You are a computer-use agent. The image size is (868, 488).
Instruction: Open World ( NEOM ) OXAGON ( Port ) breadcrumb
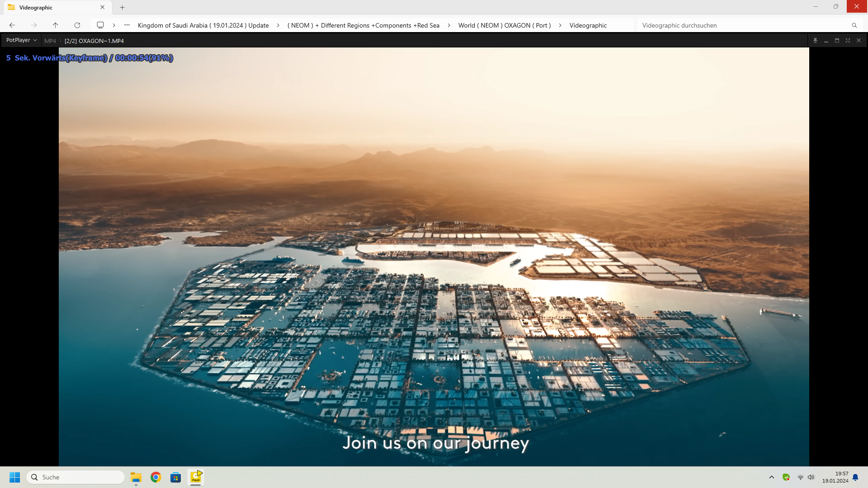coord(505,25)
